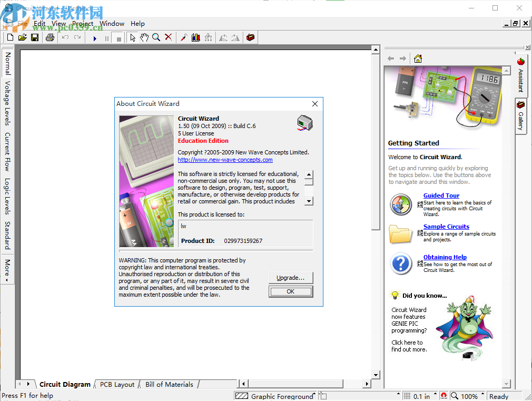Switch to the PCB Layout tab
The width and height of the screenshot is (532, 401).
click(x=117, y=384)
